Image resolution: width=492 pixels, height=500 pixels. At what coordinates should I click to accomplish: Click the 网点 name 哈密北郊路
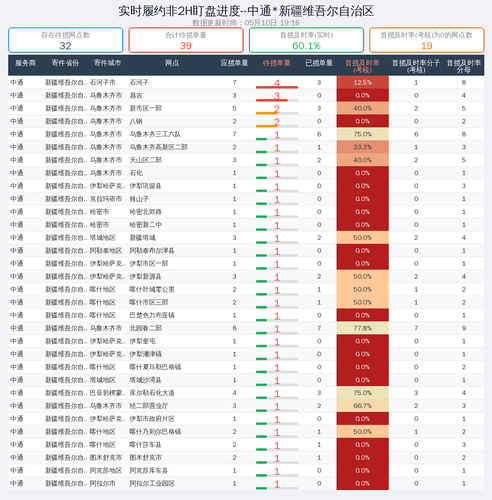click(146, 212)
